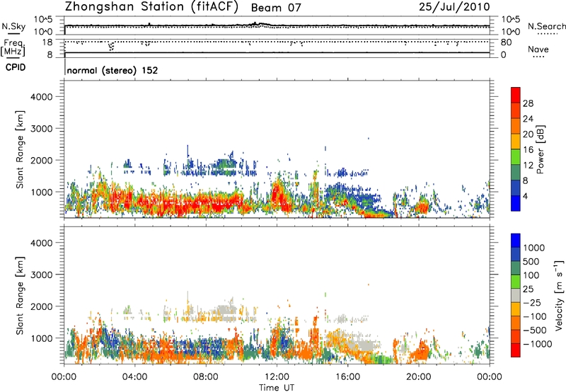566x392 pixels.
Task: Click the 80 tick on the Nave axis
Action: [x=506, y=42]
